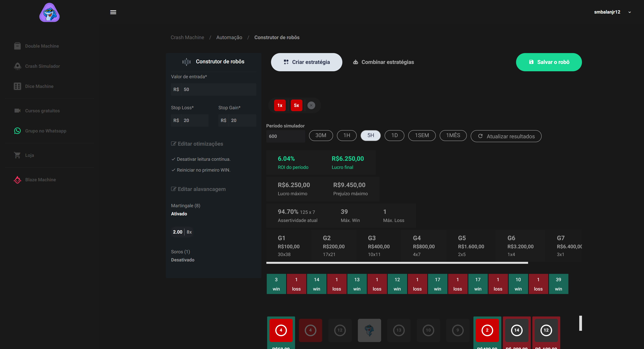Click Atualizar resultados button
Viewport: 644px width, 349px height.
click(506, 136)
